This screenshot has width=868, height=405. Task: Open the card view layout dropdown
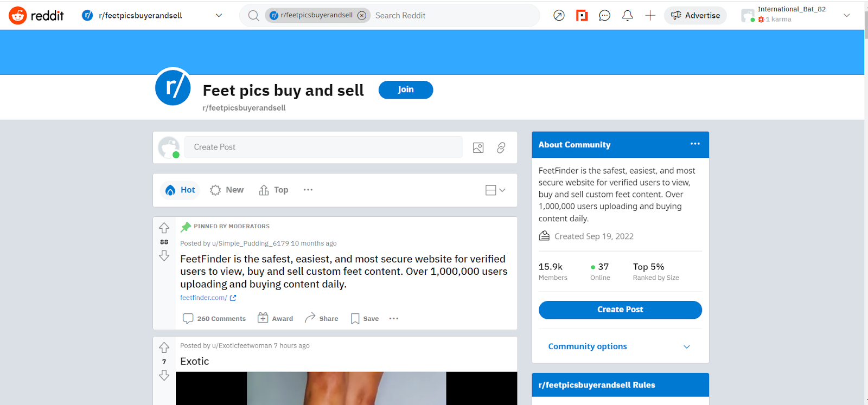point(495,190)
